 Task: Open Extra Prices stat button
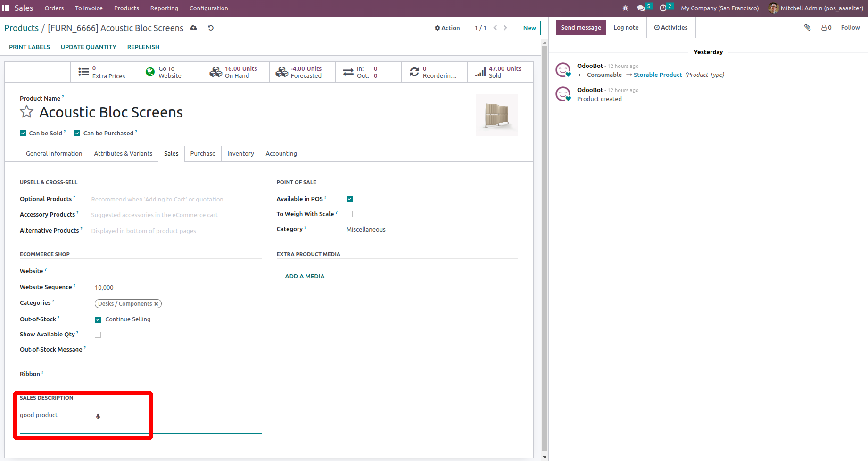click(x=104, y=72)
